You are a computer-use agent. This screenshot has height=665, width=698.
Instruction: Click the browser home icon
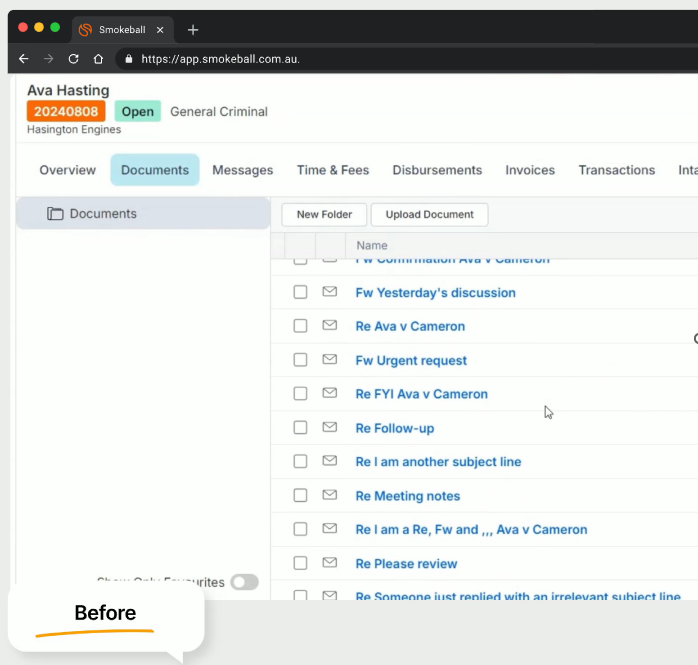98,59
